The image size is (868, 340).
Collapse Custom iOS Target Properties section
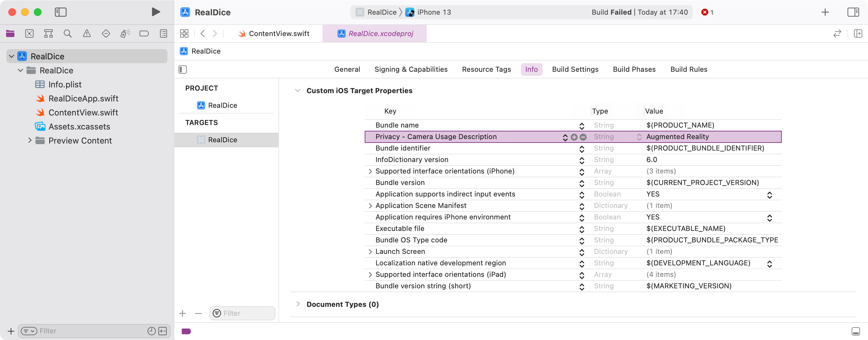point(298,91)
